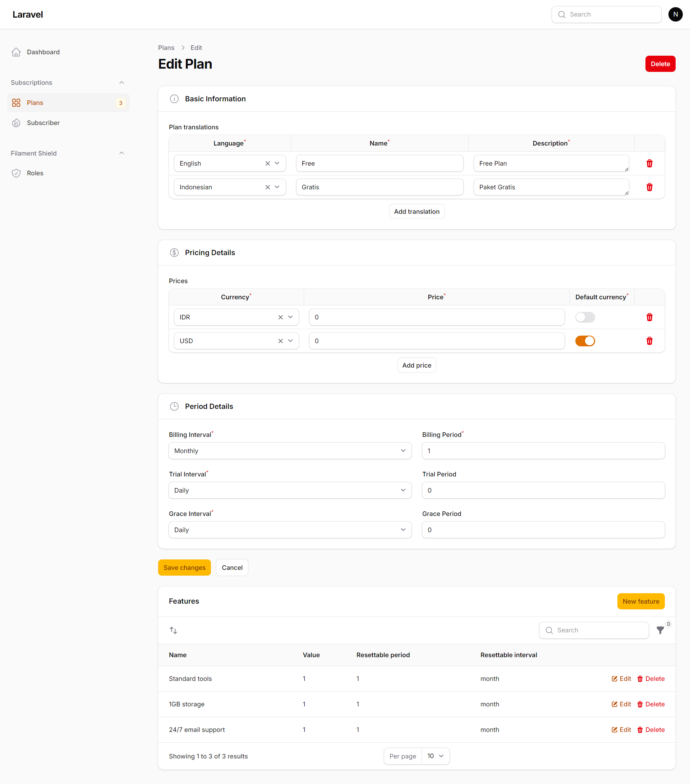
Task: Click the Trial Period field
Action: pos(543,490)
